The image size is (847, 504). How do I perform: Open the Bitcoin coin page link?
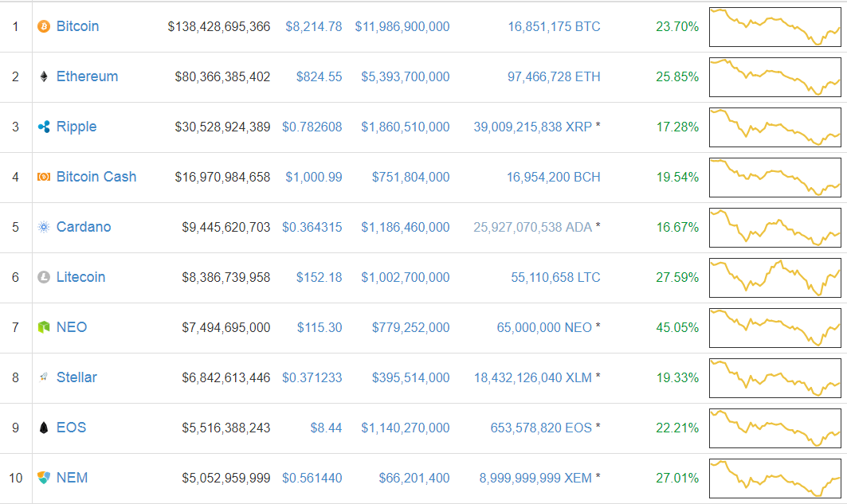pos(78,26)
